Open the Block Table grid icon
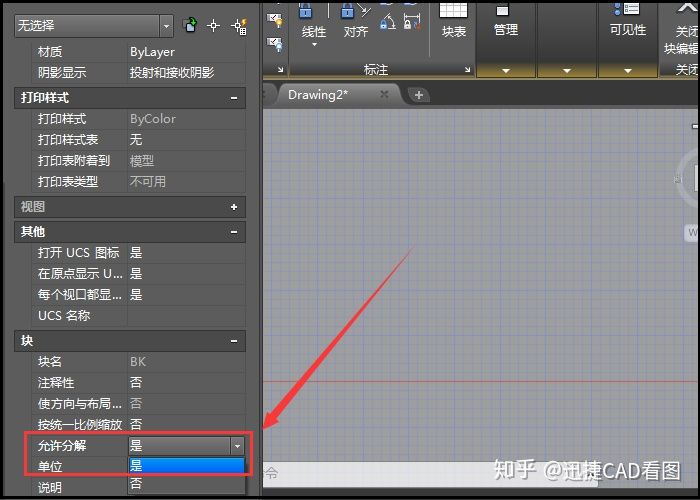Image resolution: width=700 pixels, height=500 pixels. click(453, 10)
